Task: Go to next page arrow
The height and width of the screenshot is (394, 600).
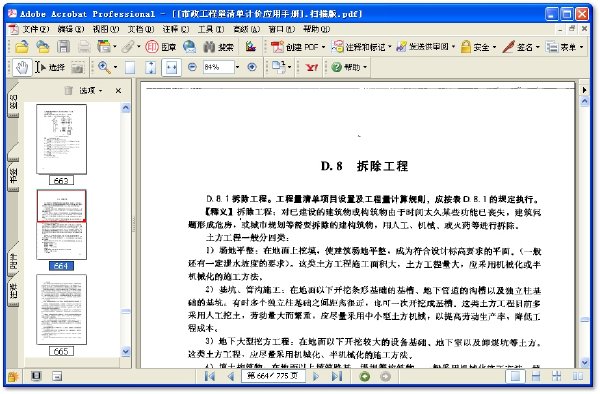Action: [x=316, y=376]
